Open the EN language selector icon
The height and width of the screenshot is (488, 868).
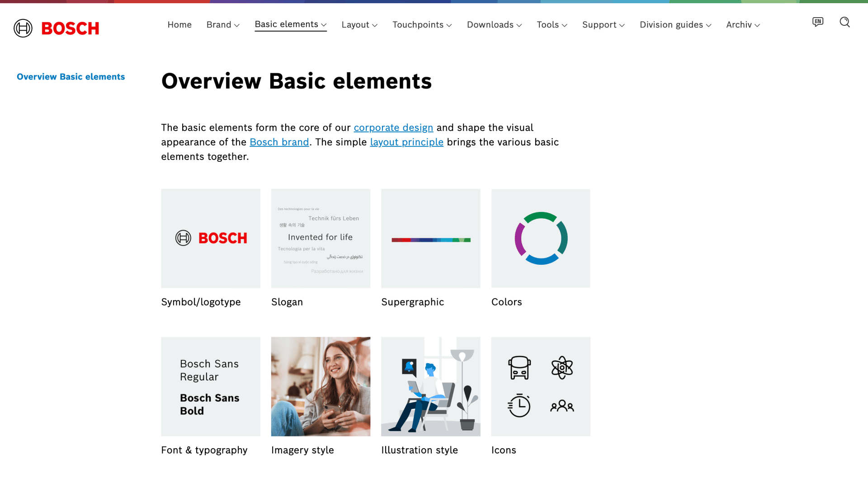click(817, 22)
